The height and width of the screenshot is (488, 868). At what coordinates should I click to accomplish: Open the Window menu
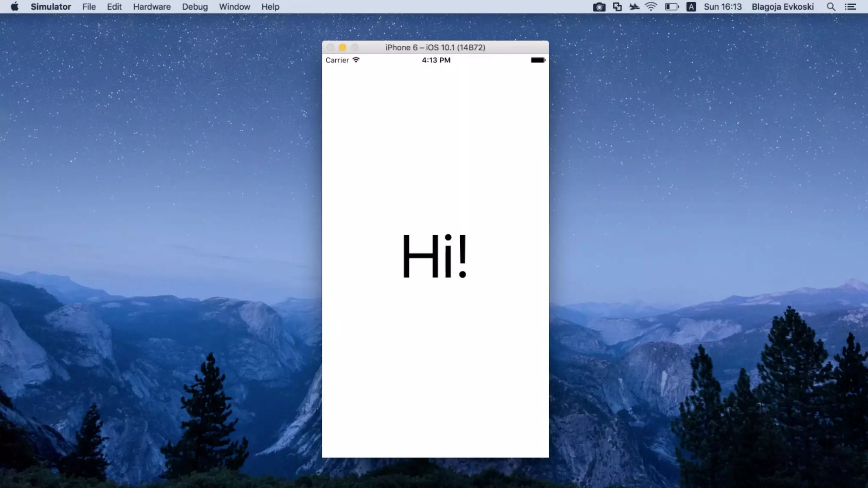pyautogui.click(x=234, y=7)
